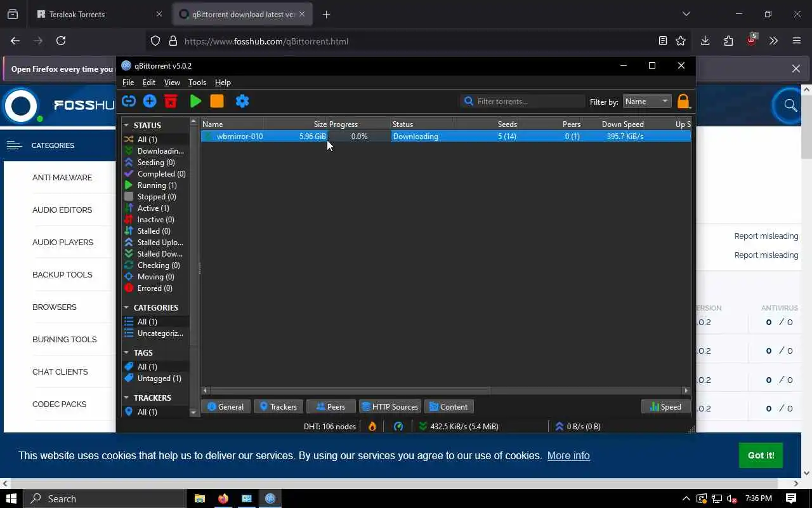Select the Stalled (0) status filter
Image resolution: width=812 pixels, height=508 pixels.
[x=155, y=231]
